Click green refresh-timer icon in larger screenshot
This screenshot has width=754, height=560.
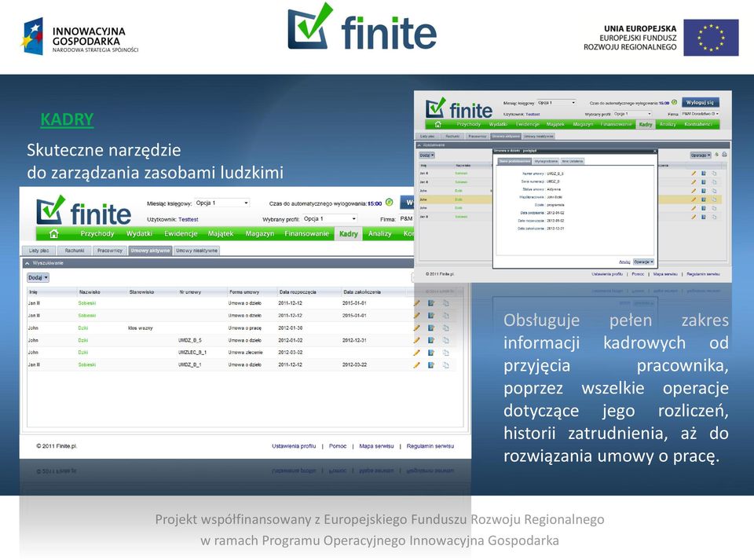[389, 203]
